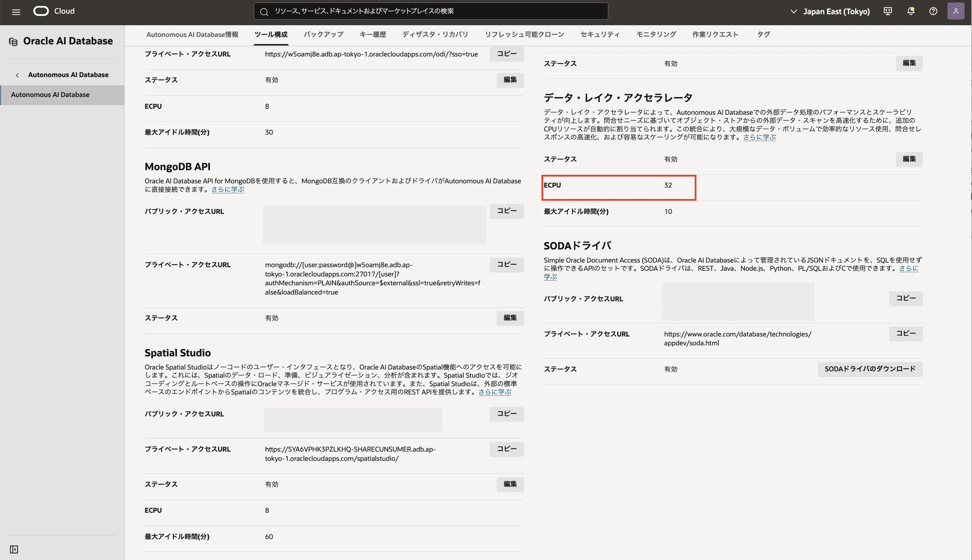This screenshot has width=972, height=560.
Task: Go back with the Autonomous AI Database chevron
Action: click(x=17, y=75)
